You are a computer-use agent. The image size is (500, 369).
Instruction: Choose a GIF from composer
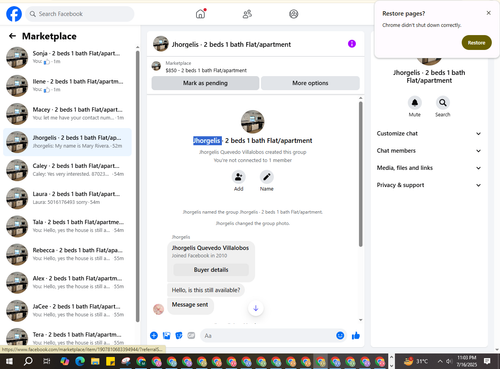(x=191, y=335)
